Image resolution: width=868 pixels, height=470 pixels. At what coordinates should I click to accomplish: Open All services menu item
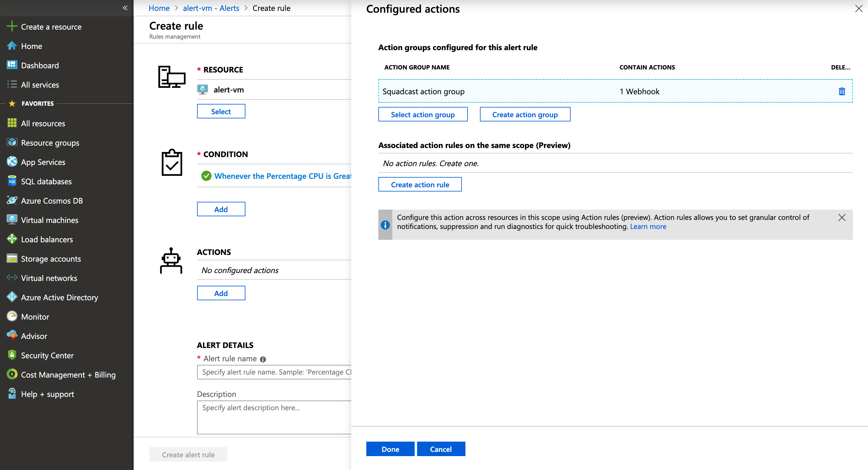coord(40,85)
